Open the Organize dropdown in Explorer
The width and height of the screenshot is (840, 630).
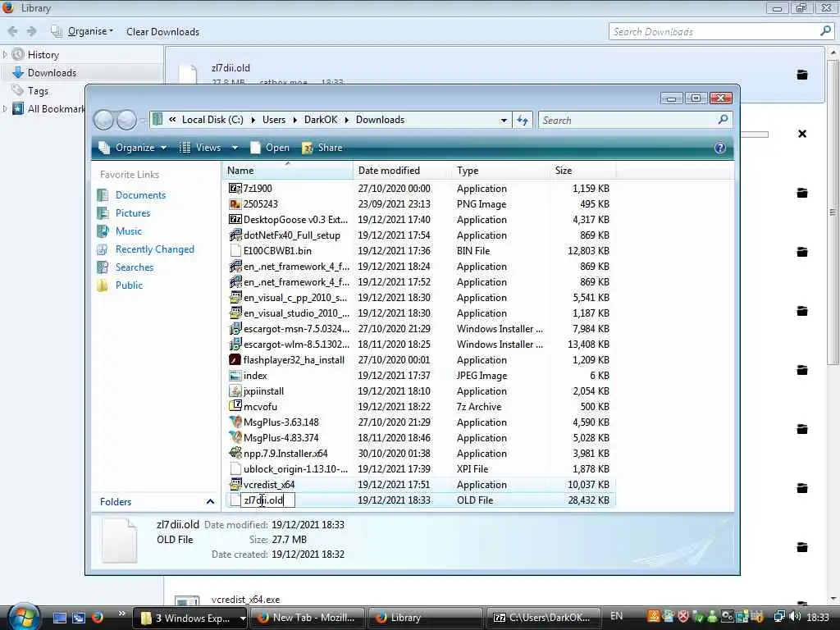click(133, 148)
